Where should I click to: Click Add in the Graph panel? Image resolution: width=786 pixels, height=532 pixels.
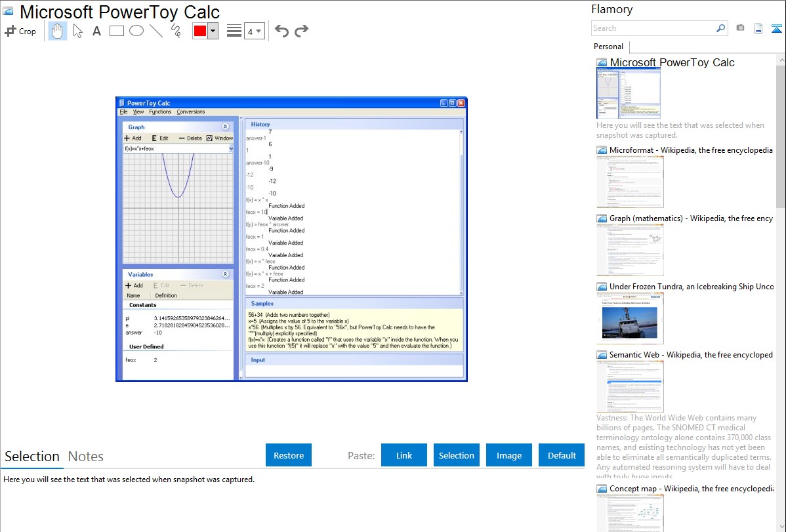(133, 138)
